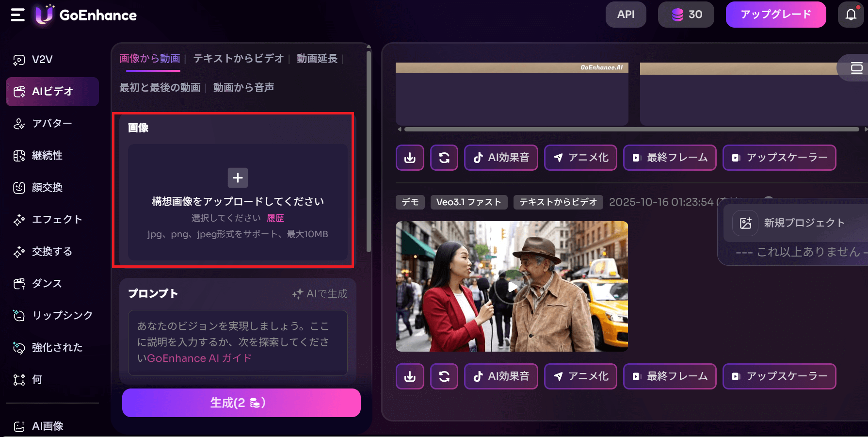Toggle the view mode icon near top right
This screenshot has height=437, width=868.
pyautogui.click(x=857, y=68)
